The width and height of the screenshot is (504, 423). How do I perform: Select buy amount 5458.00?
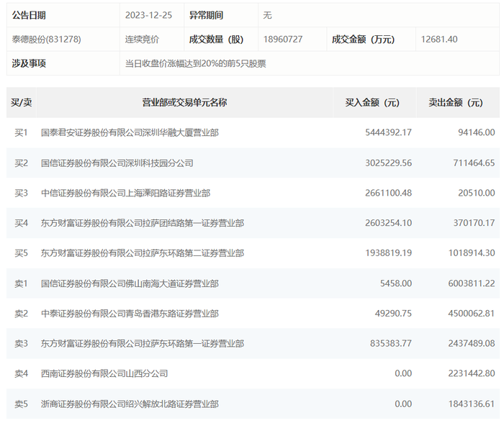tap(396, 283)
